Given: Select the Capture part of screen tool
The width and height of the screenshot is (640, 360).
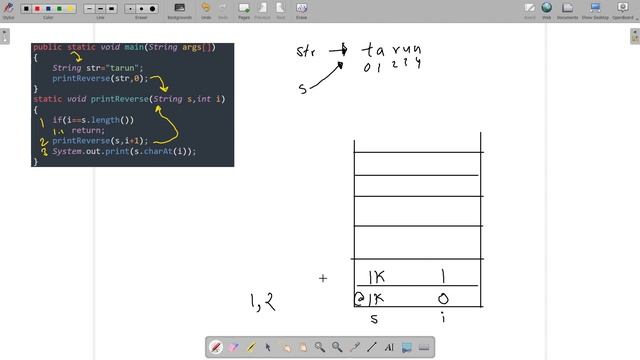Looking at the screenshot, I should coord(406,347).
